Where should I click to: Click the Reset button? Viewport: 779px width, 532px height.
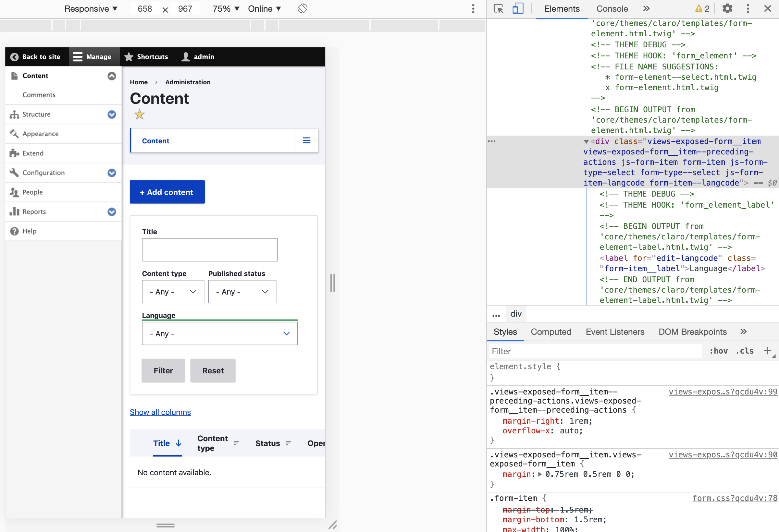[x=213, y=370]
